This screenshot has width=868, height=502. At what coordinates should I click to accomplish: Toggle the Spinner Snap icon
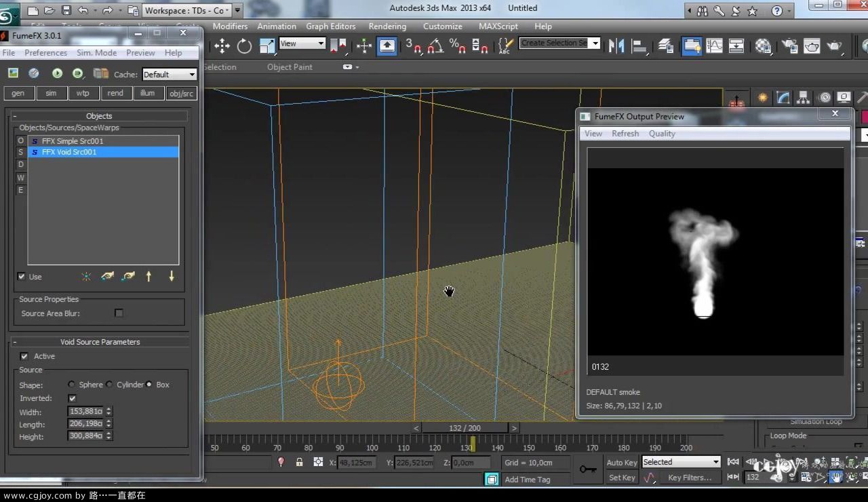(x=480, y=46)
